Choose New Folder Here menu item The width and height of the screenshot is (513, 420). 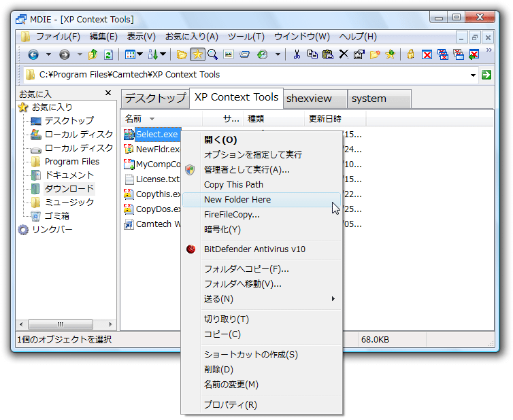(x=261, y=200)
